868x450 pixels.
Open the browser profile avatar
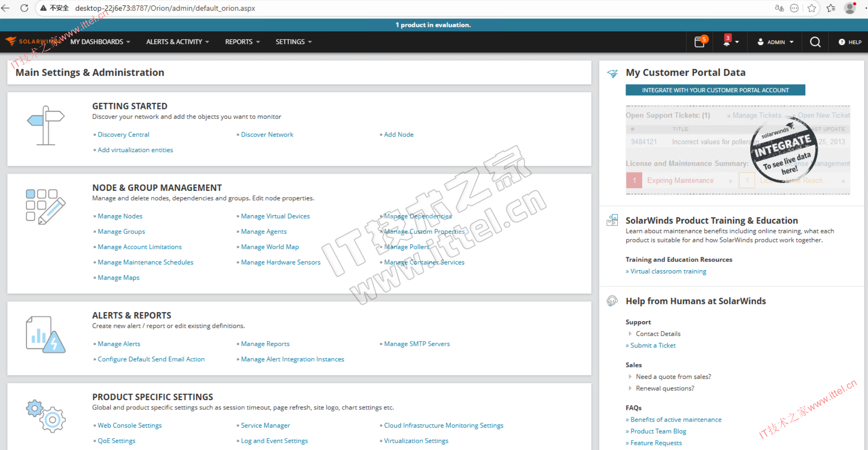[x=850, y=8]
